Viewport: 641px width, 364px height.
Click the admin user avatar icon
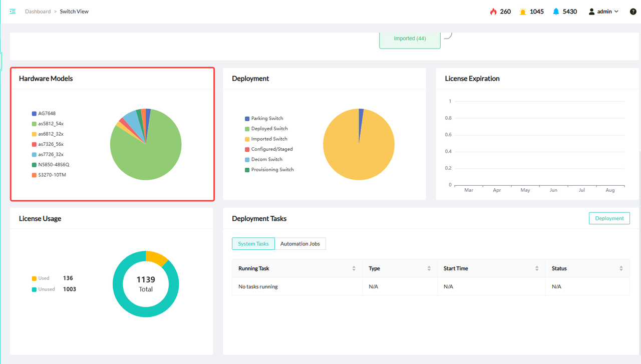[591, 12]
